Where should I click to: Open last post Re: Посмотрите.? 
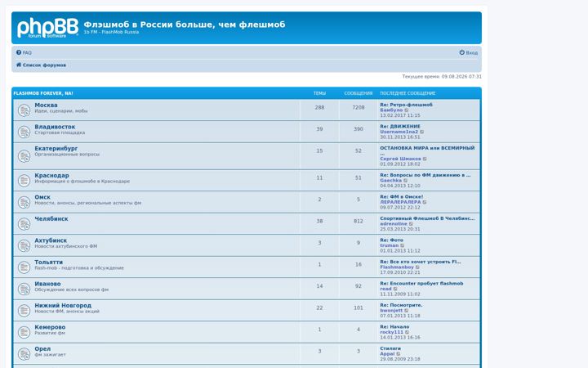click(x=401, y=305)
